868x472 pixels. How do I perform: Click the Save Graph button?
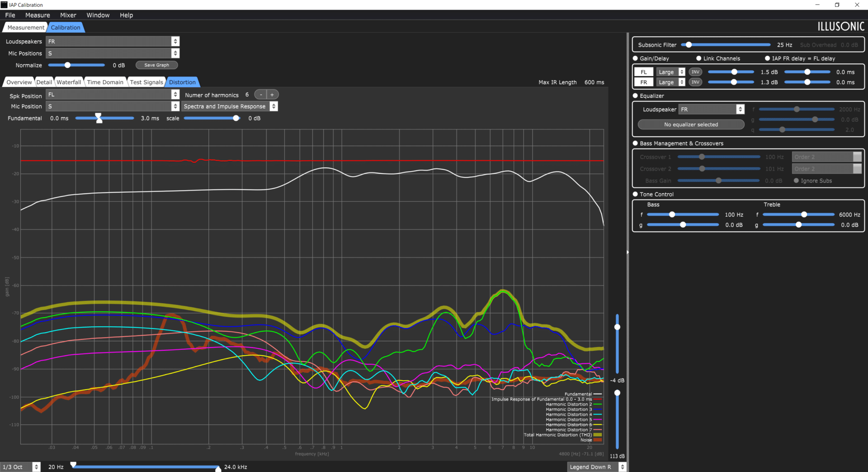pyautogui.click(x=156, y=65)
